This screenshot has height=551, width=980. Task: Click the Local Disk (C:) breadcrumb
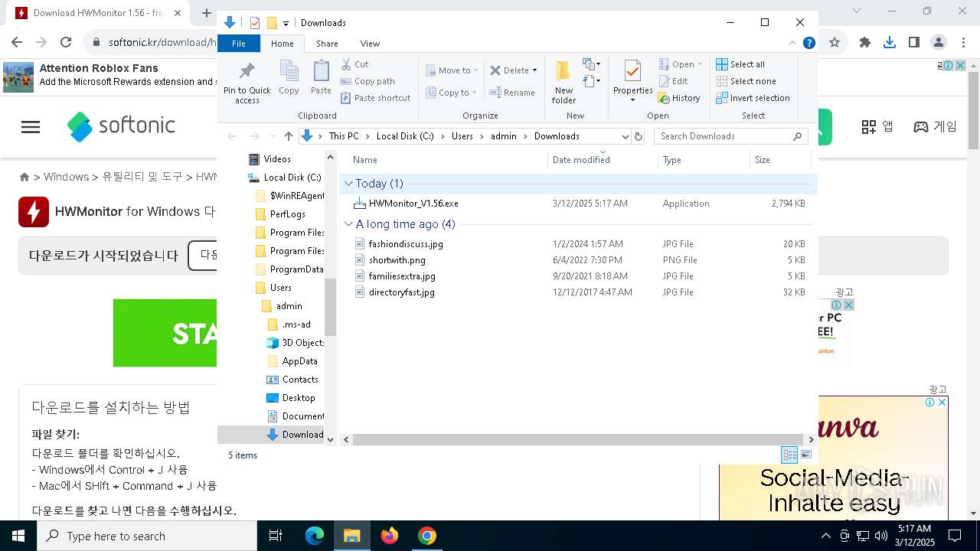[405, 136]
